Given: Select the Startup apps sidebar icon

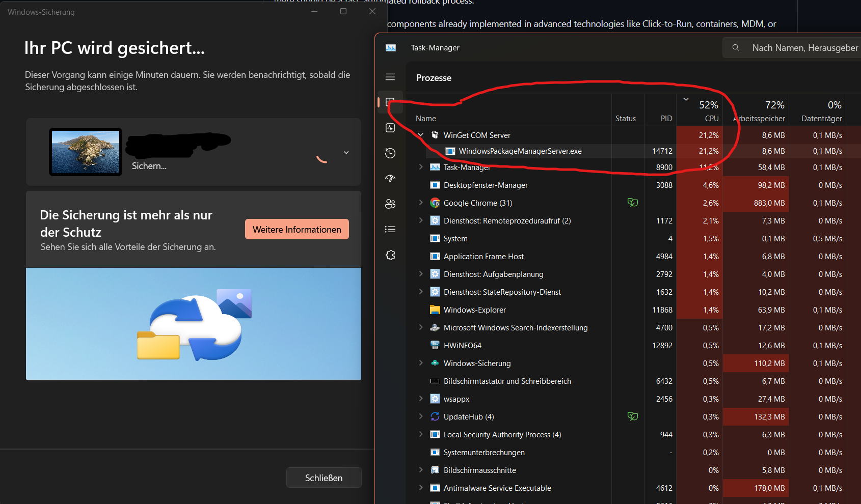Looking at the screenshot, I should (390, 178).
